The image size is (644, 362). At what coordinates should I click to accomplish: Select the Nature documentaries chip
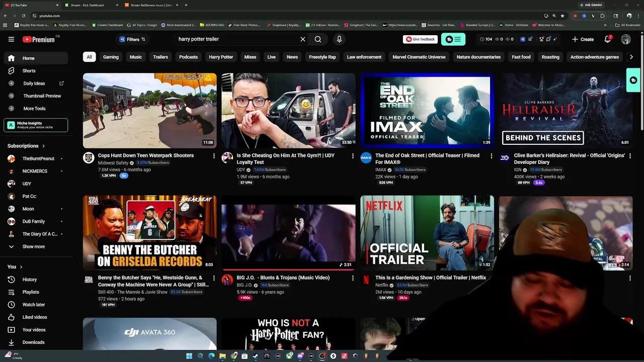coord(478,57)
